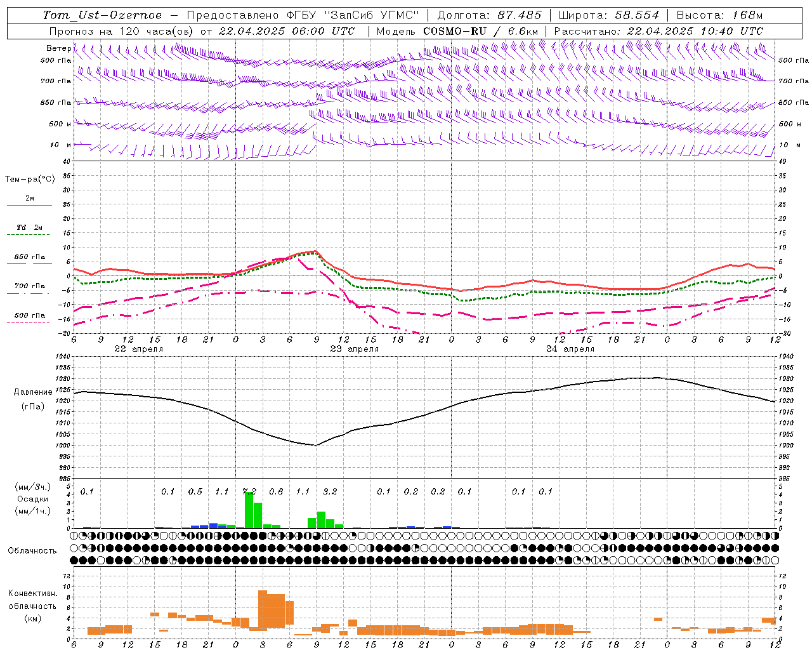Click the 700 гПа temperature legend entry
Image resolution: width=812 pixels, height=650 pixels.
pyautogui.click(x=29, y=286)
